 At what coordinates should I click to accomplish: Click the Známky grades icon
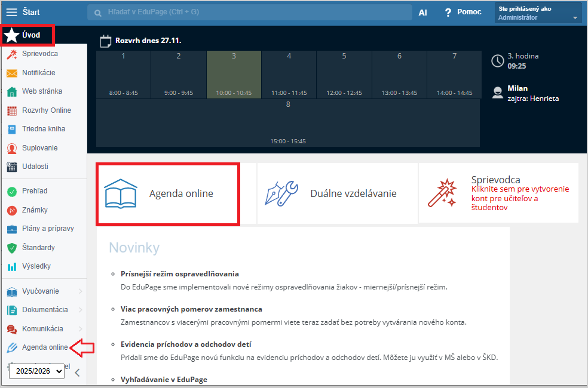(11, 210)
